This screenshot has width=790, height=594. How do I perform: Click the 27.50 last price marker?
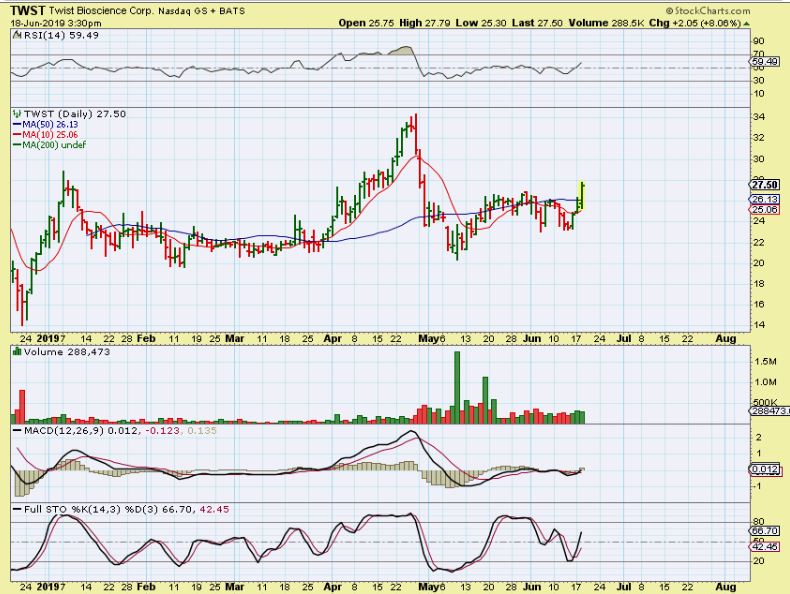coord(763,184)
